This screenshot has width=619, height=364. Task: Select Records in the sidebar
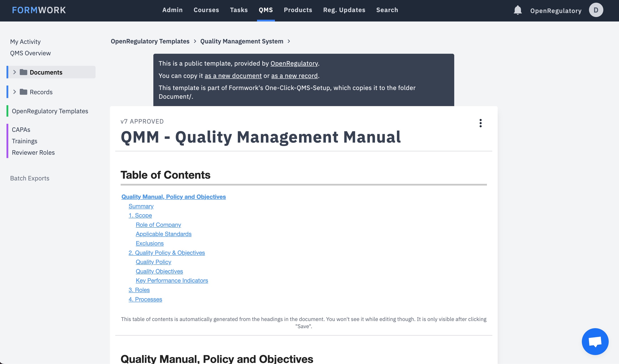41,92
